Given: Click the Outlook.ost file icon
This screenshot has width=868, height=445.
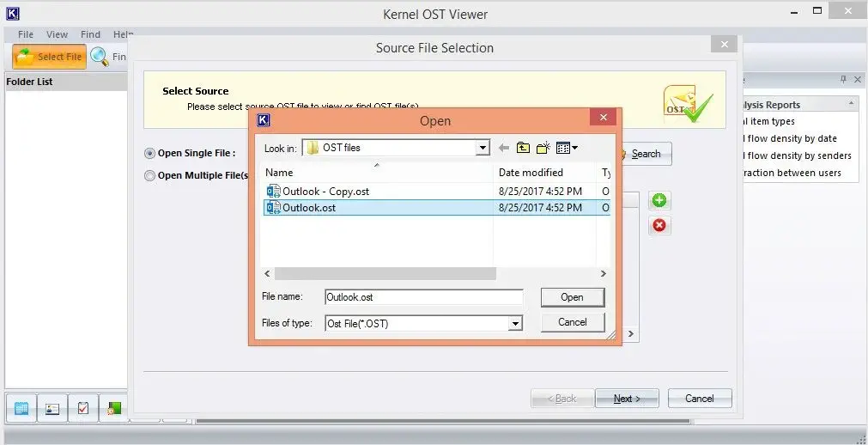Looking at the screenshot, I should (x=274, y=208).
